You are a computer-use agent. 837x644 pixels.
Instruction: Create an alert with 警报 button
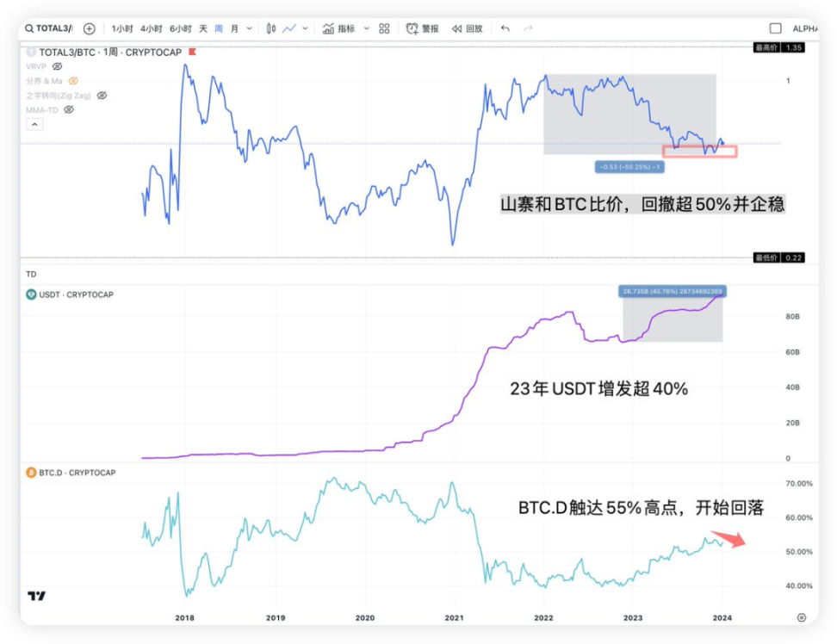tap(423, 28)
